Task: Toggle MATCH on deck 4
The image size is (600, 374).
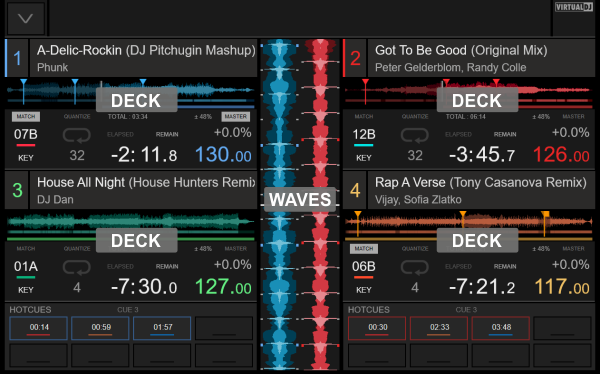Action: point(364,249)
